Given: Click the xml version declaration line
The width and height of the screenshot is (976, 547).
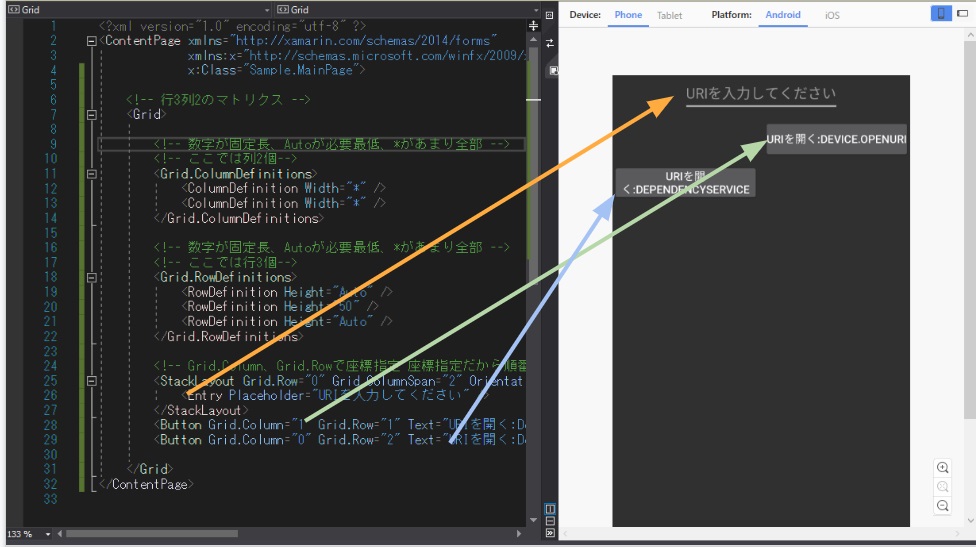Looking at the screenshot, I should click(233, 27).
